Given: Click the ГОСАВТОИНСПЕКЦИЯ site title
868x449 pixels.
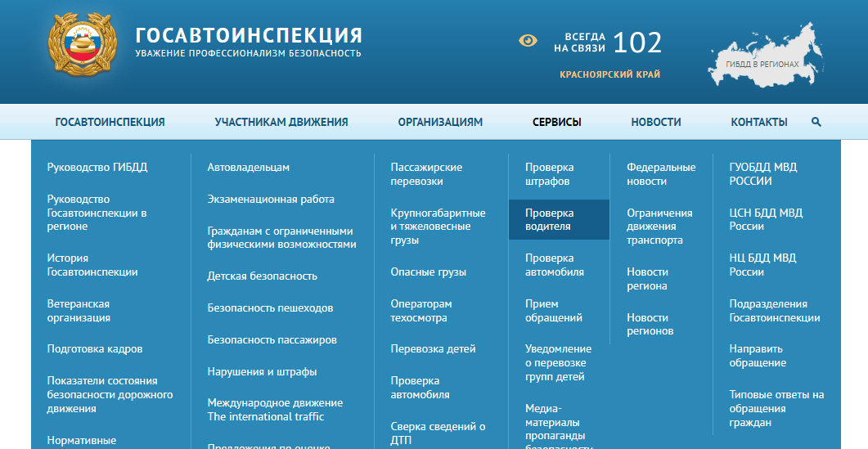Looking at the screenshot, I should pyautogui.click(x=249, y=35).
